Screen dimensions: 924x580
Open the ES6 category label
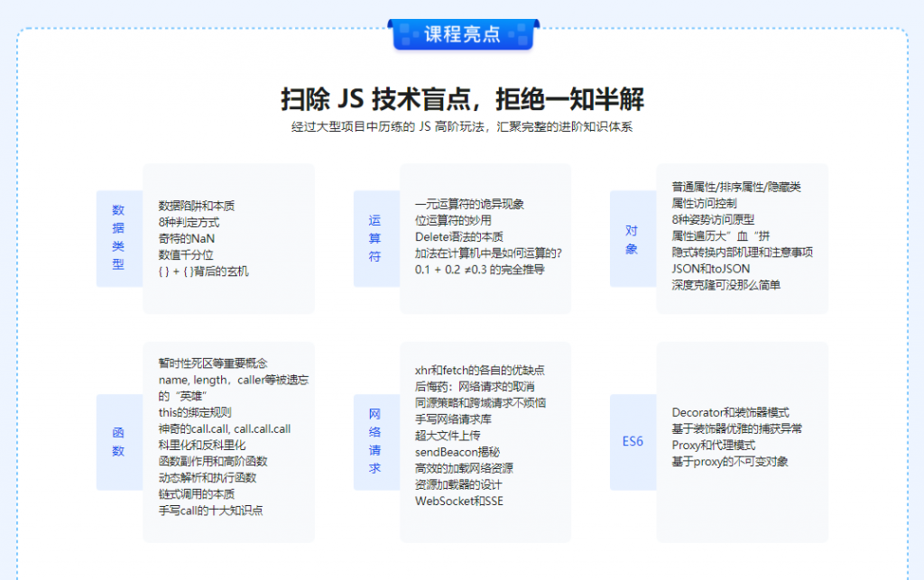pos(633,442)
